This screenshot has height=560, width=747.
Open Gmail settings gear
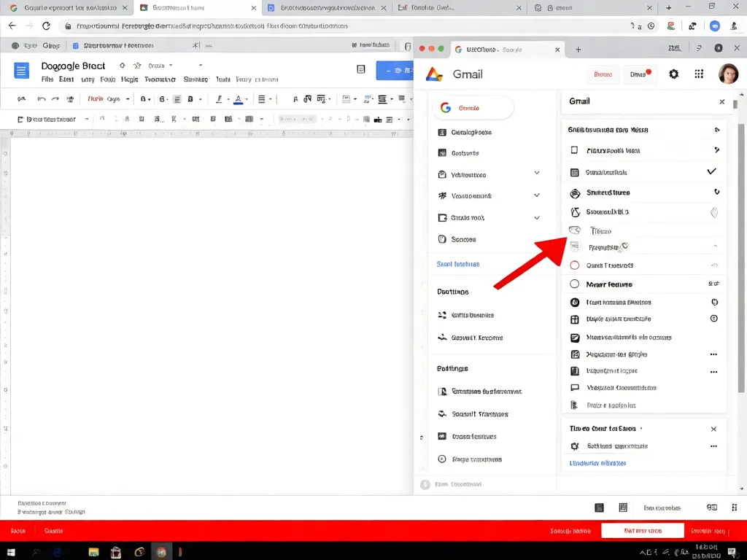tap(673, 74)
